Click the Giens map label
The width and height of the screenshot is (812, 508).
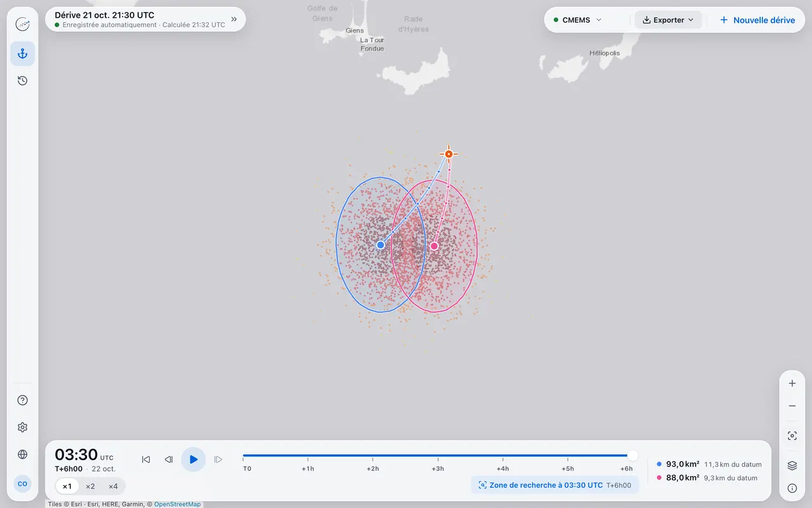click(355, 30)
